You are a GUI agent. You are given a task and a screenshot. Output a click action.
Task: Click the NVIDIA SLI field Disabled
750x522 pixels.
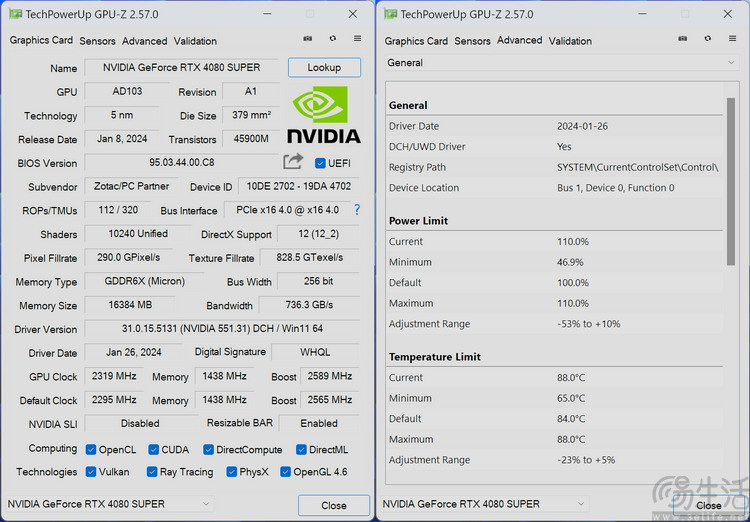click(x=140, y=423)
